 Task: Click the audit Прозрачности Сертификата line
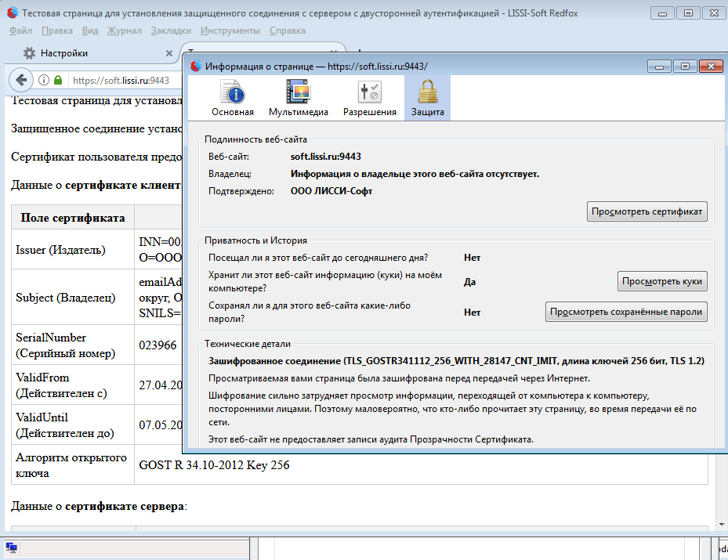tap(371, 439)
